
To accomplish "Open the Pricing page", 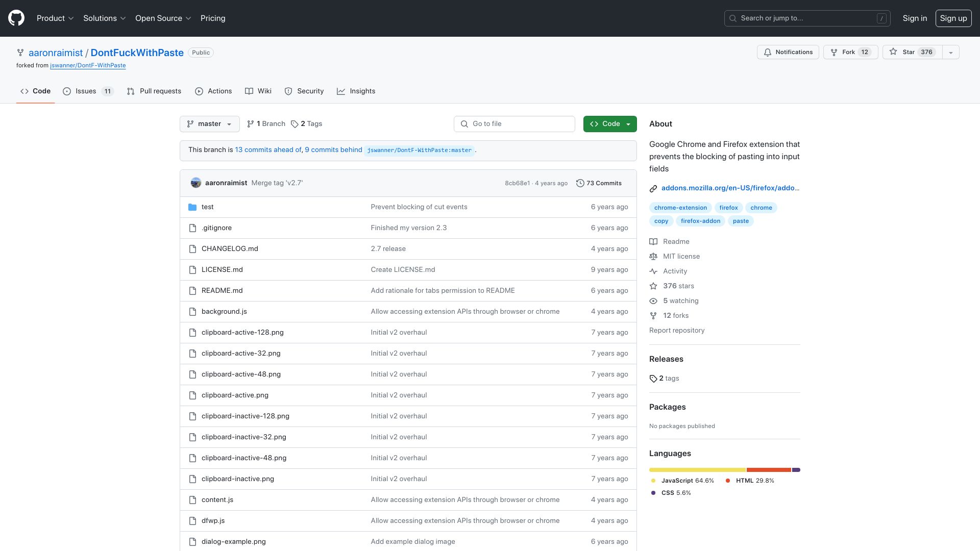I will (213, 18).
